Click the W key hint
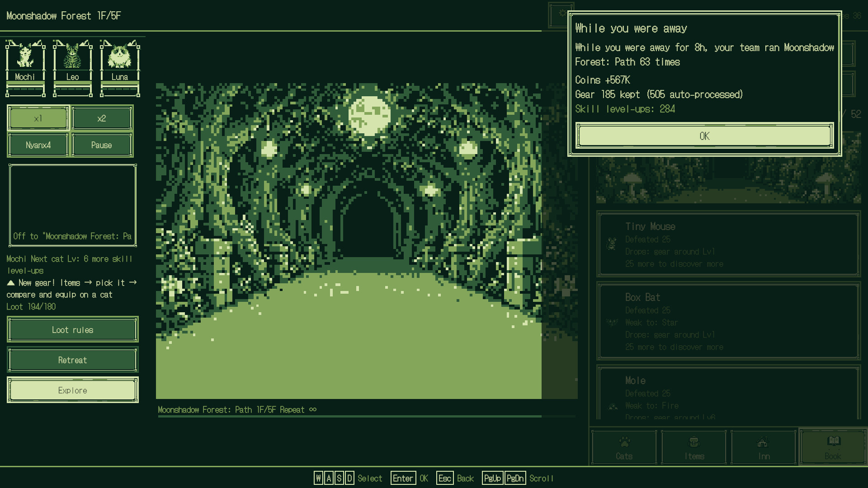The width and height of the screenshot is (868, 488). (x=319, y=478)
